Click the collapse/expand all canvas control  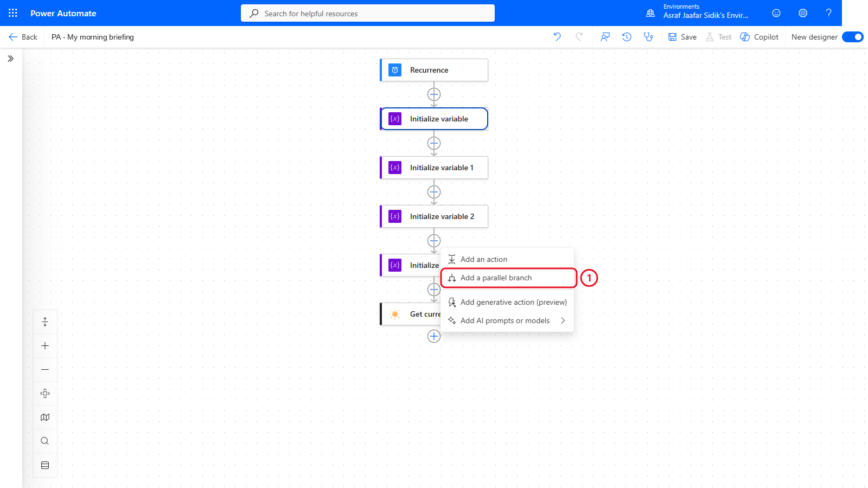click(x=45, y=322)
